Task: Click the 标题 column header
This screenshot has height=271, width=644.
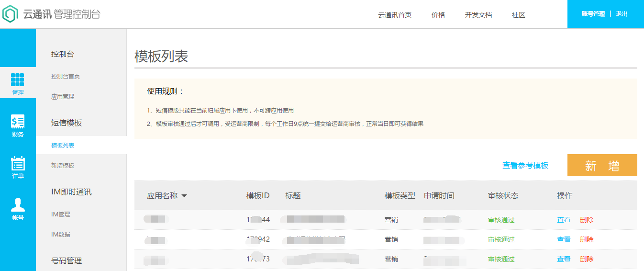Action: tap(293, 195)
